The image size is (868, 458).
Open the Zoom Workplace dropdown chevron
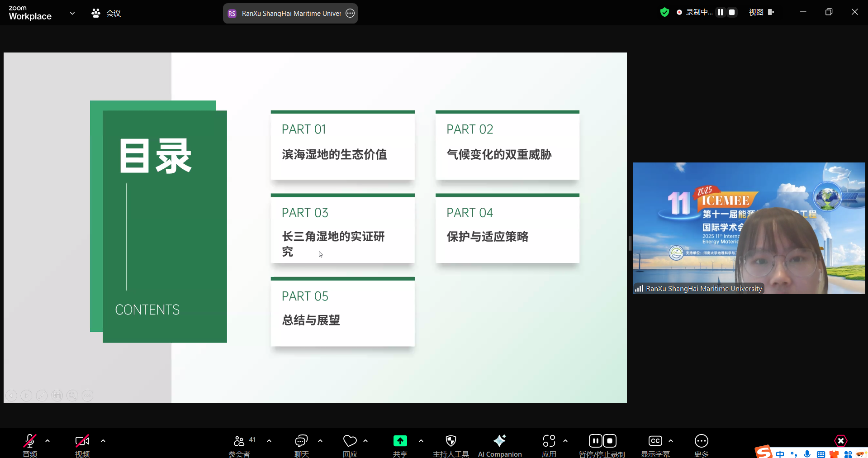pos(72,13)
